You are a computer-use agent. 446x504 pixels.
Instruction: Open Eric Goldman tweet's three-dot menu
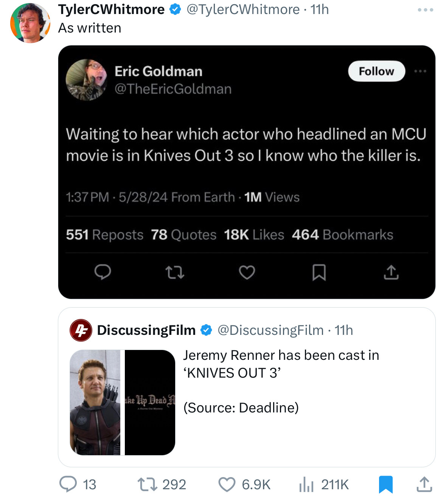click(x=420, y=71)
